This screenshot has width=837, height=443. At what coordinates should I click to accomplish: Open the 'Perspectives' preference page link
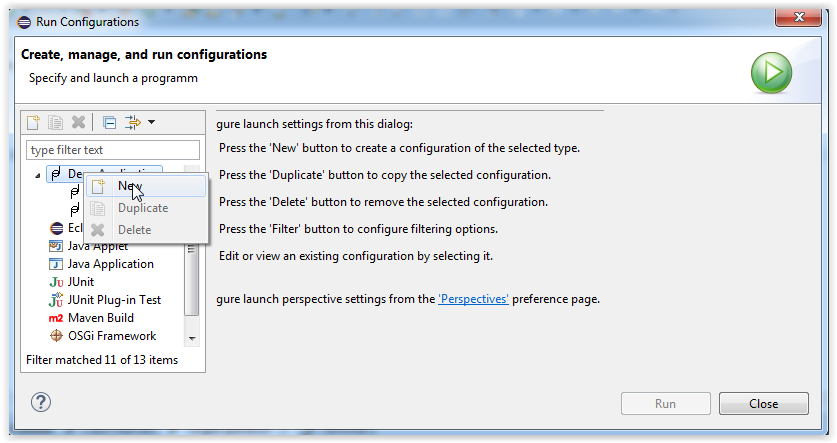point(474,299)
